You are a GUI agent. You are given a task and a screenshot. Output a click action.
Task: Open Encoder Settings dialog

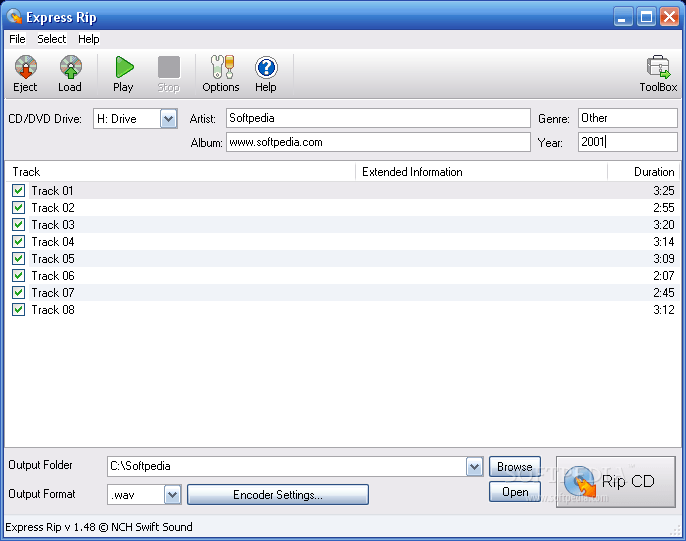click(278, 495)
